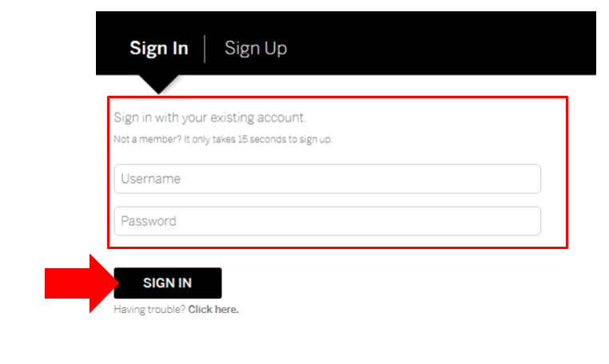Click the right end of the Username box
The image size is (609, 364).
pos(531,179)
